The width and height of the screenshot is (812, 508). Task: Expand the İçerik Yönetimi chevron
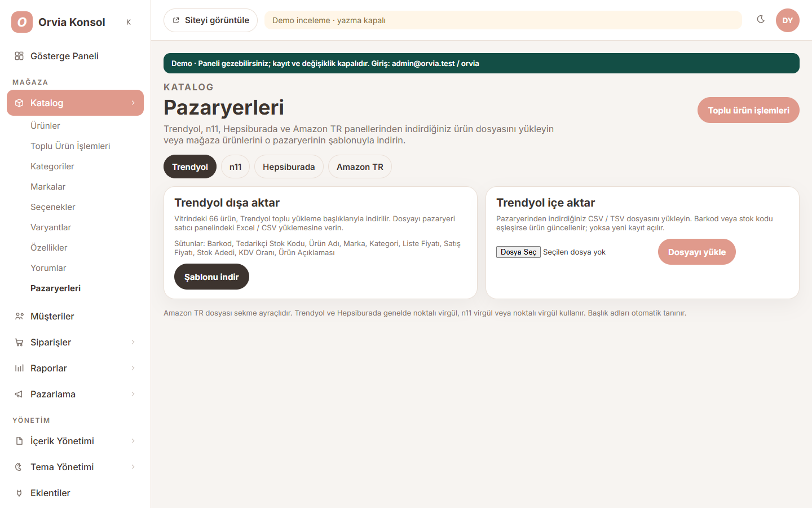coord(133,441)
